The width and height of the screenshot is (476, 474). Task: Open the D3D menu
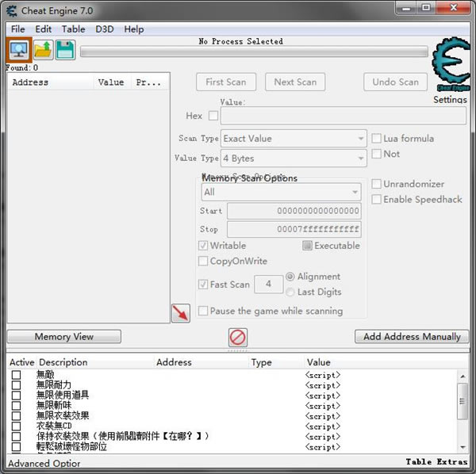coord(105,29)
